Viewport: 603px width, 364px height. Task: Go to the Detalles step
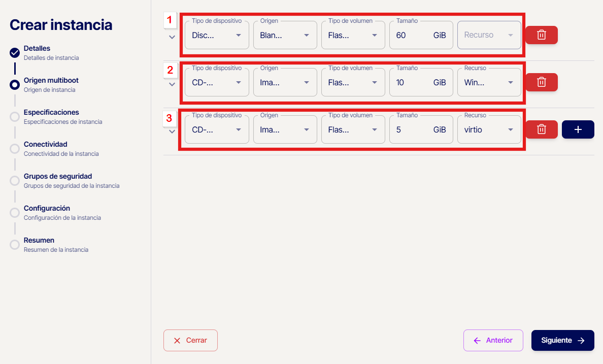point(37,49)
